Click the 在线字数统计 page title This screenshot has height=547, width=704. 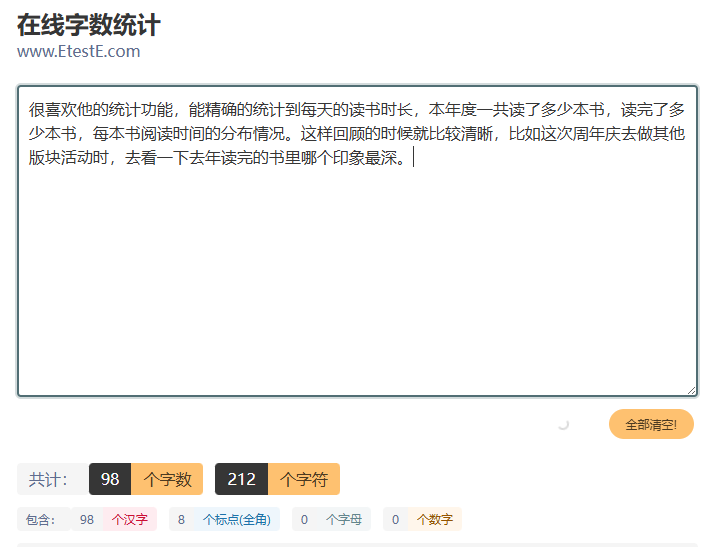[88, 25]
